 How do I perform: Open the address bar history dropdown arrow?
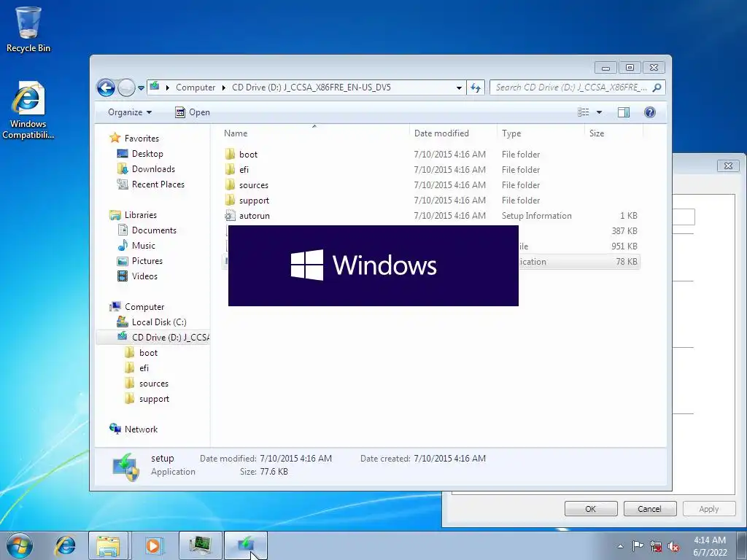[459, 87]
